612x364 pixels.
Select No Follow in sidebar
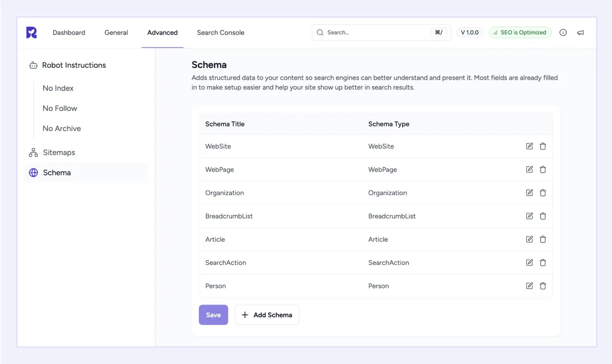pos(60,108)
